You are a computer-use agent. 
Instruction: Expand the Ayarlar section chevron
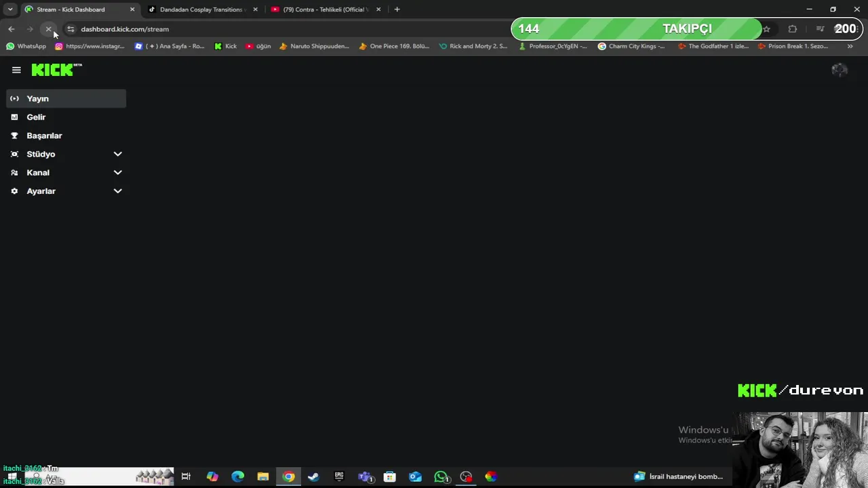tap(117, 191)
